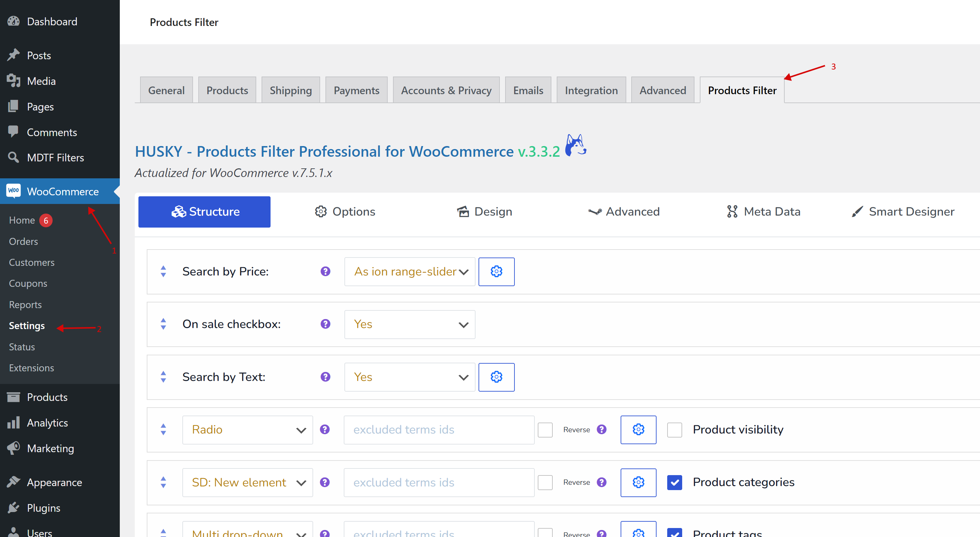Click the Woo logo icon in sidebar

click(x=14, y=191)
